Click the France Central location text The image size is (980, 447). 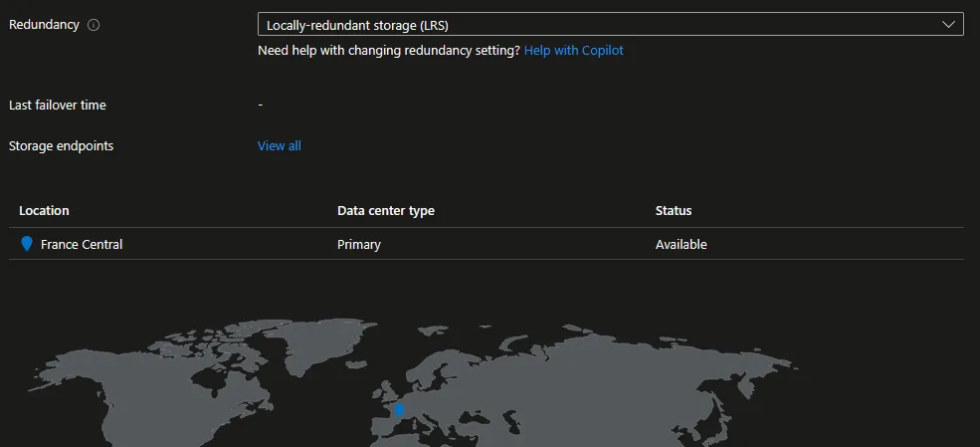pos(82,245)
